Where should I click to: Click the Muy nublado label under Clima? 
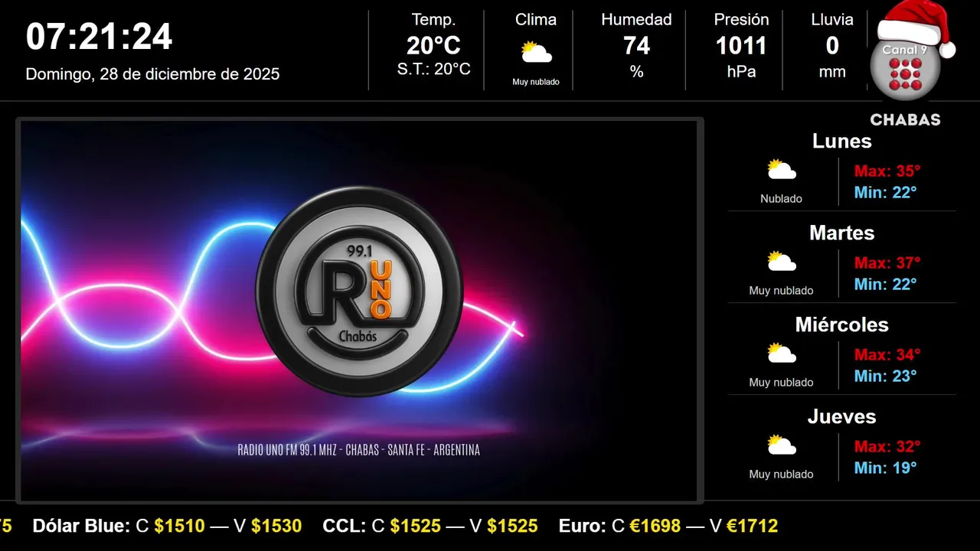[536, 82]
